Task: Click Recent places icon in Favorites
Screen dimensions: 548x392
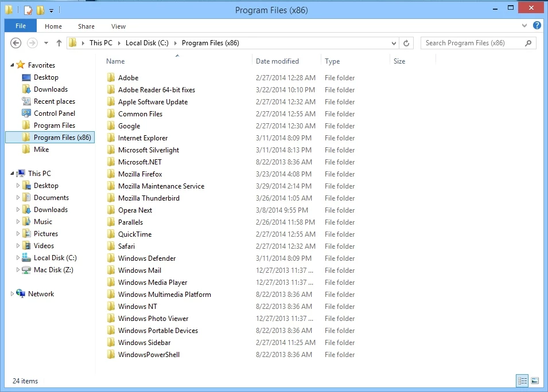Action: tap(26, 101)
